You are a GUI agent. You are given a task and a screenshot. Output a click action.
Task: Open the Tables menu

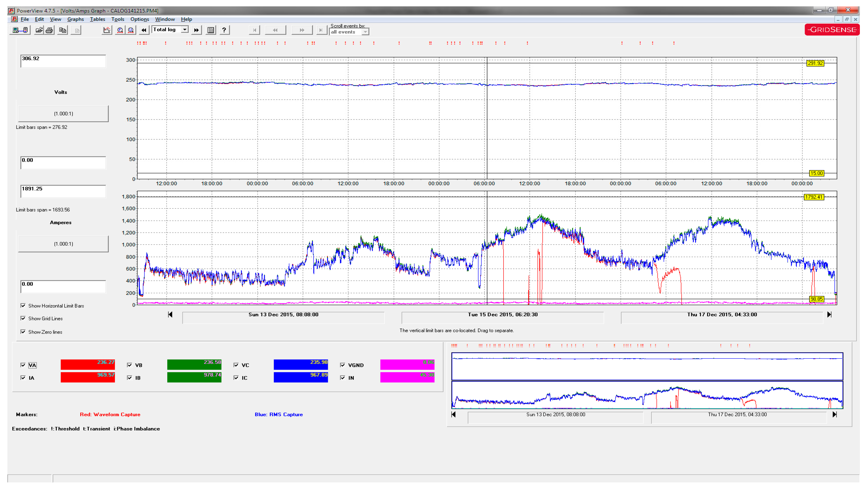pos(97,19)
